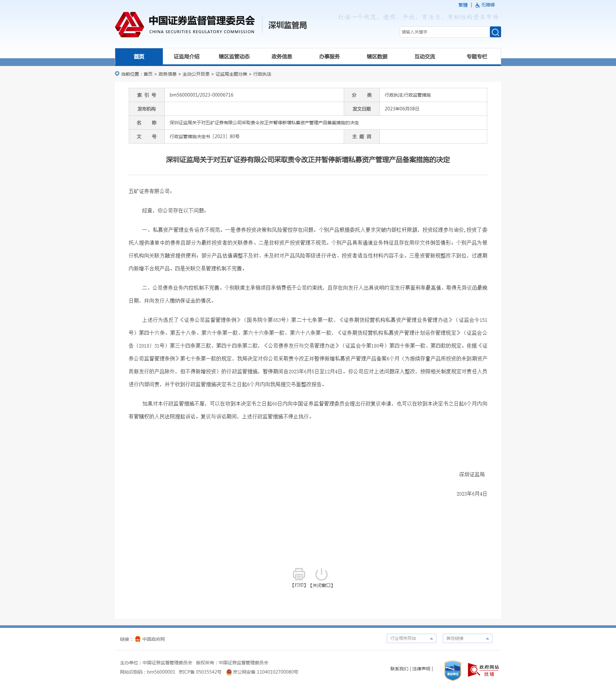Viewport: 616px width, 690px height.
Task: Click the 联系我们 footer link
Action: pyautogui.click(x=399, y=669)
